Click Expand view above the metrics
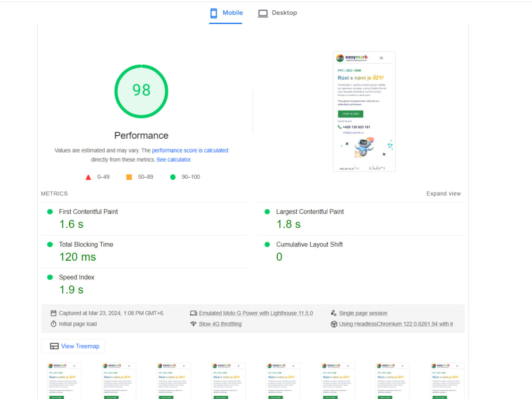The width and height of the screenshot is (532, 399). tap(443, 194)
